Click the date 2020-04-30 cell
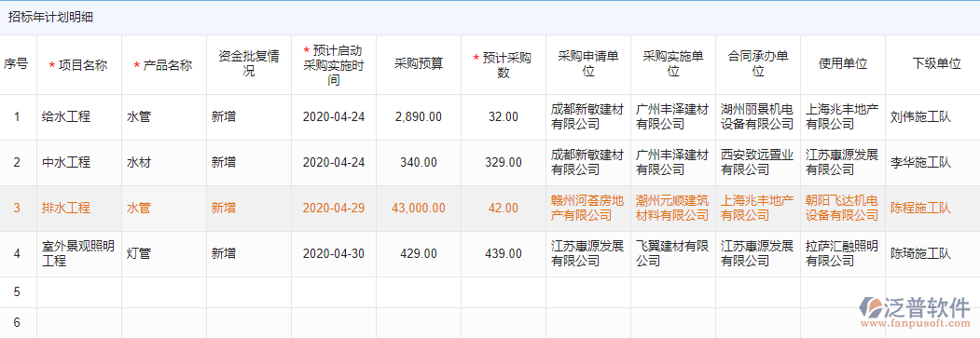 334,254
